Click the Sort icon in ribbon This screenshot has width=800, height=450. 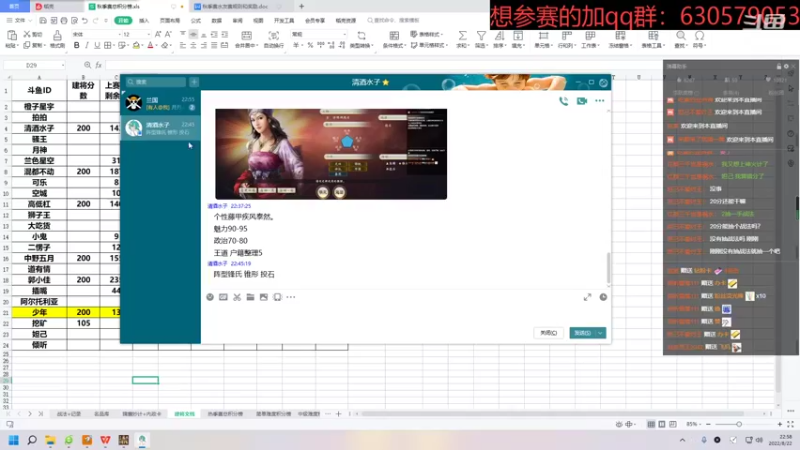(x=499, y=36)
